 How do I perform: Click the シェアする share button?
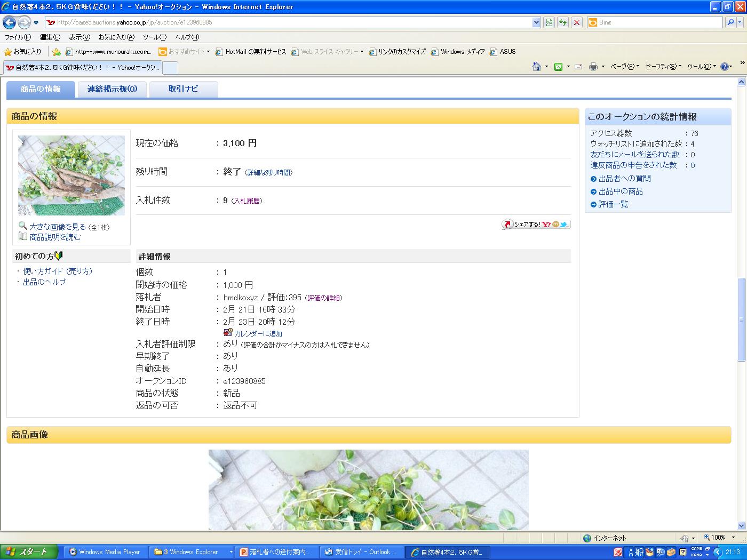(536, 225)
